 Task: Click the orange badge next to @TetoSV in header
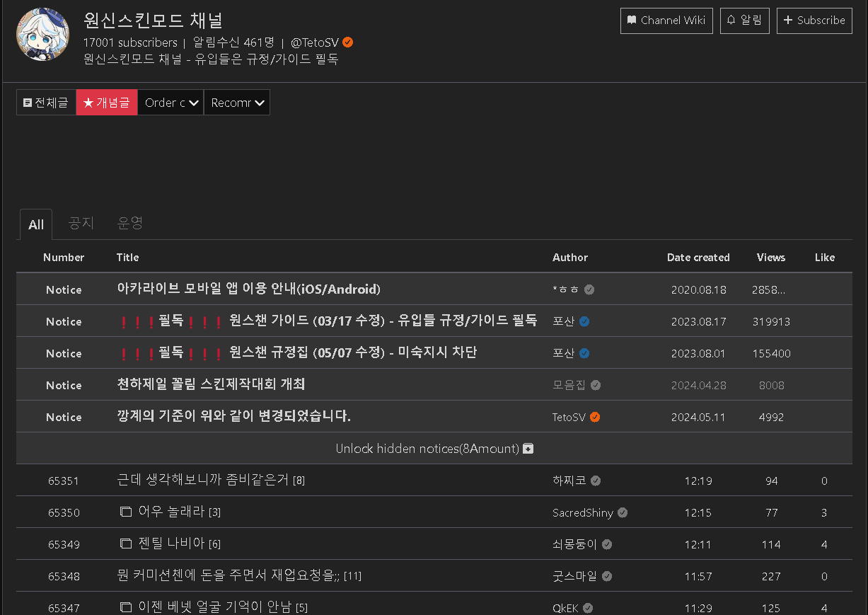coord(348,42)
